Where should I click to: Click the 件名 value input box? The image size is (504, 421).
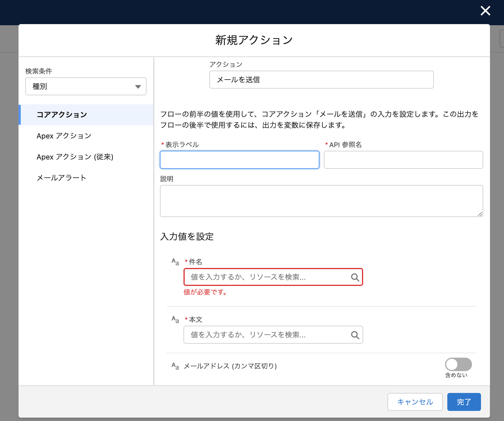[x=267, y=277]
